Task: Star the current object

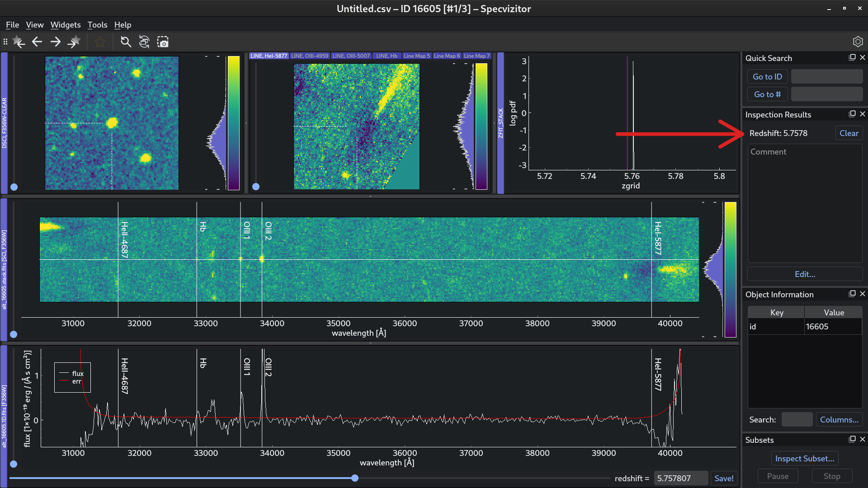Action: 100,42
